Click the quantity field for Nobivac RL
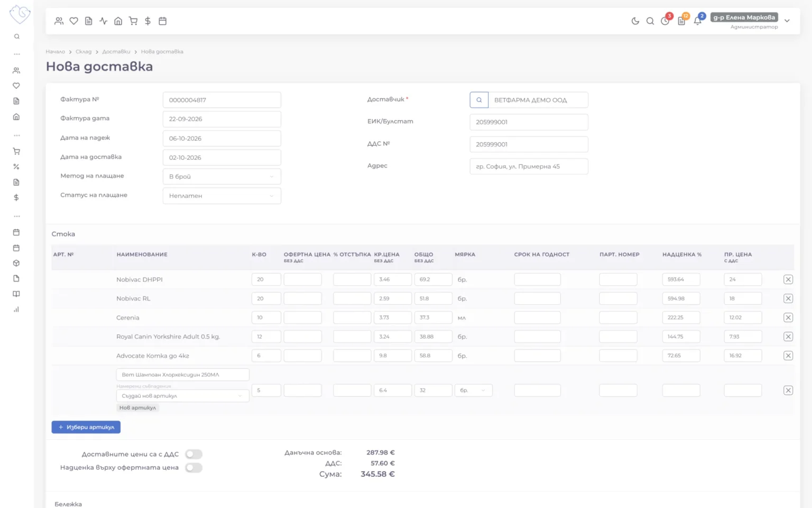Screen dimensions: 812x508 click(x=266, y=298)
